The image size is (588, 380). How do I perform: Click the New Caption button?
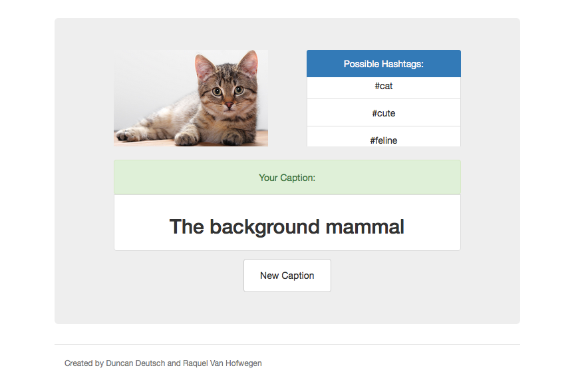click(x=287, y=276)
